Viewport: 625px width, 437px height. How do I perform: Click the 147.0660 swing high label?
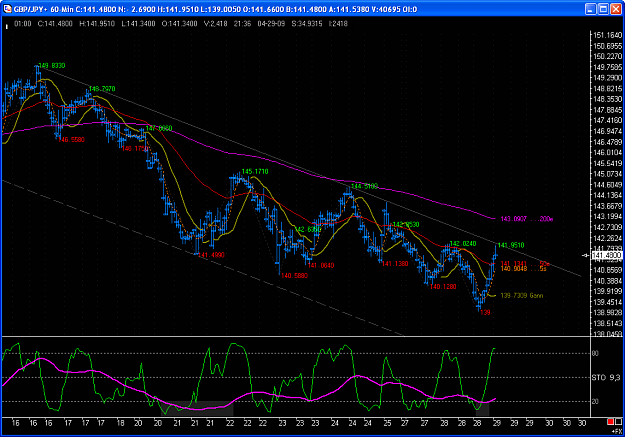click(159, 128)
